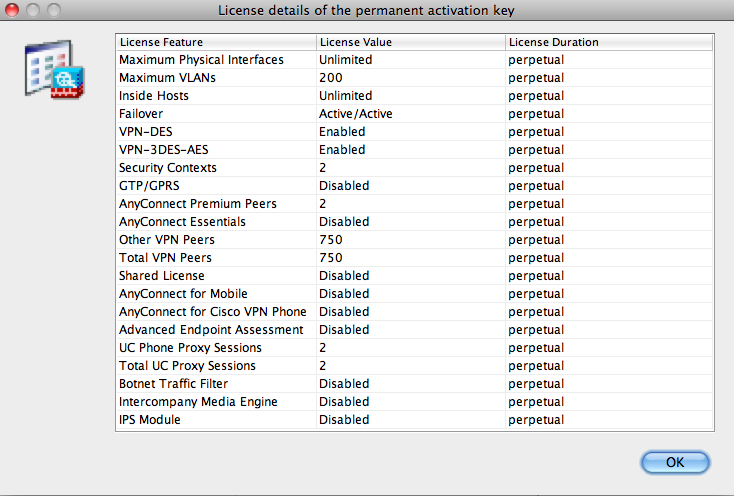Select the Shared License row
The height and width of the screenshot is (496, 734).
click(415, 276)
